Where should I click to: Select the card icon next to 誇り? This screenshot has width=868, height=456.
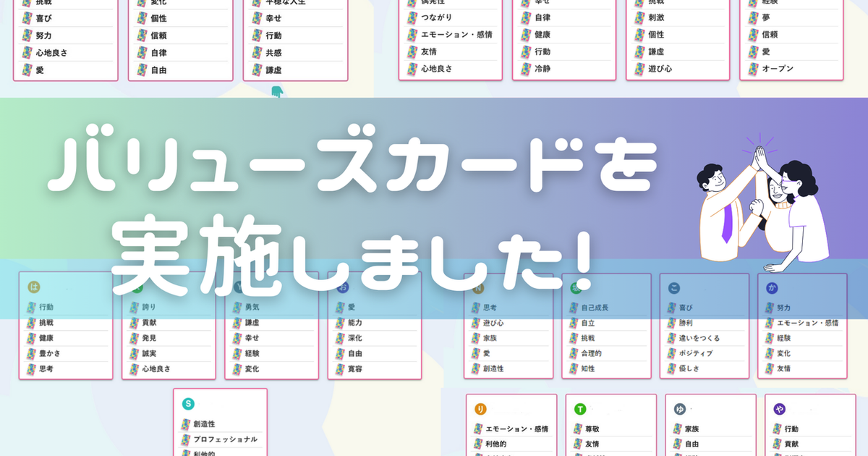click(x=134, y=308)
